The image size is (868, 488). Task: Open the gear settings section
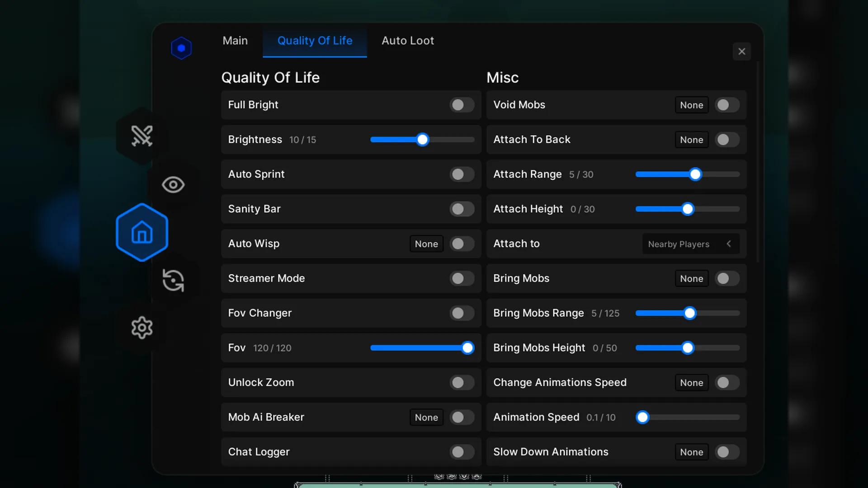click(x=142, y=328)
